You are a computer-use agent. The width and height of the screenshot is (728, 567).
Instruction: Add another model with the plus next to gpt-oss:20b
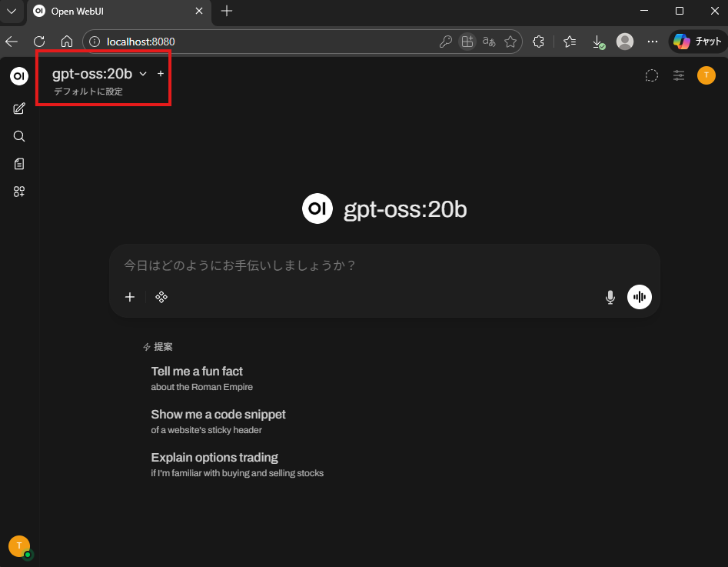pos(161,74)
